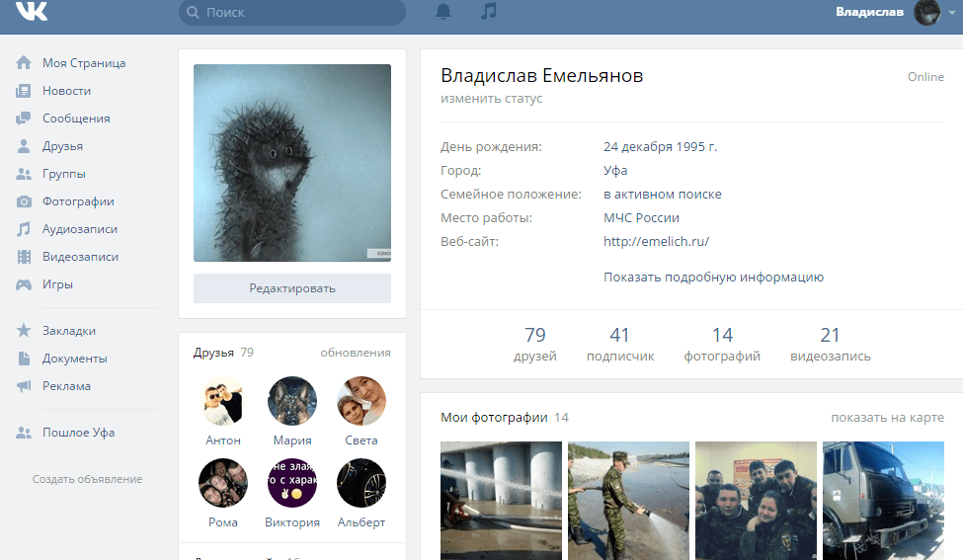Viewport: 963px width, 560px height.
Task: Open friend Антон's avatar
Action: 223,401
